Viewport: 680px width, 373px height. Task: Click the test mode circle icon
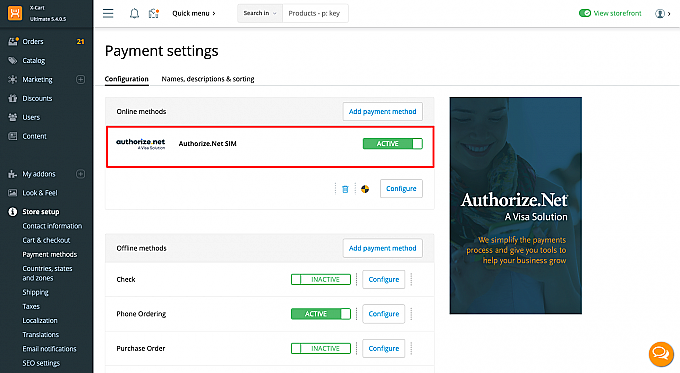[365, 189]
